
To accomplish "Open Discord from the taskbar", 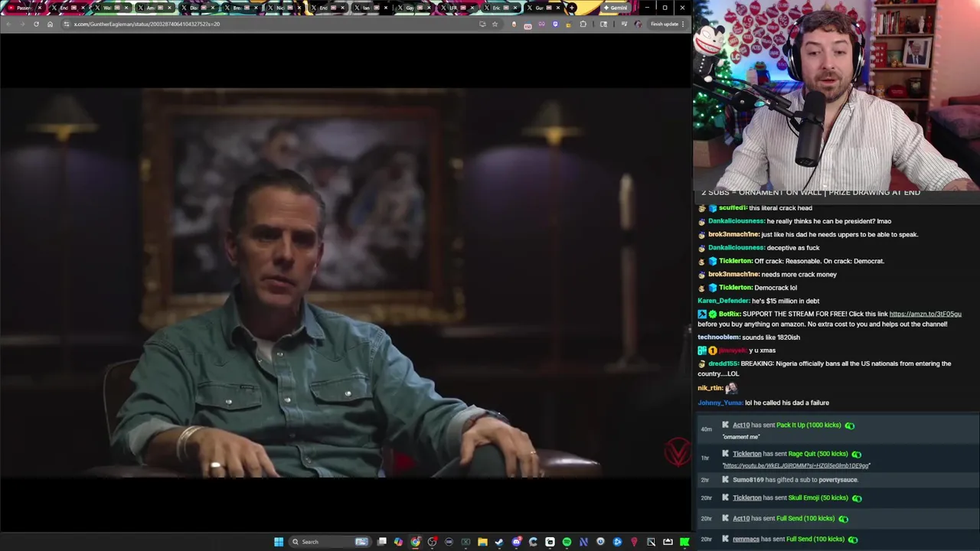I will [516, 542].
